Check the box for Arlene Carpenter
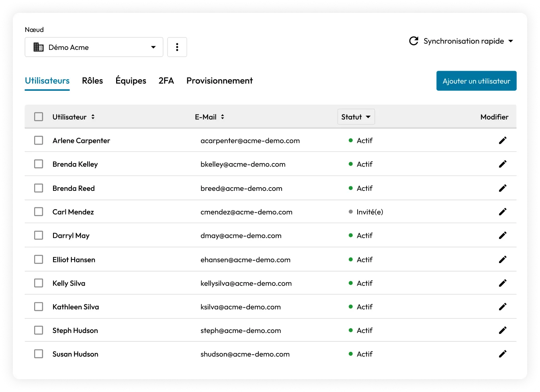This screenshot has width=540, height=392. click(x=39, y=140)
